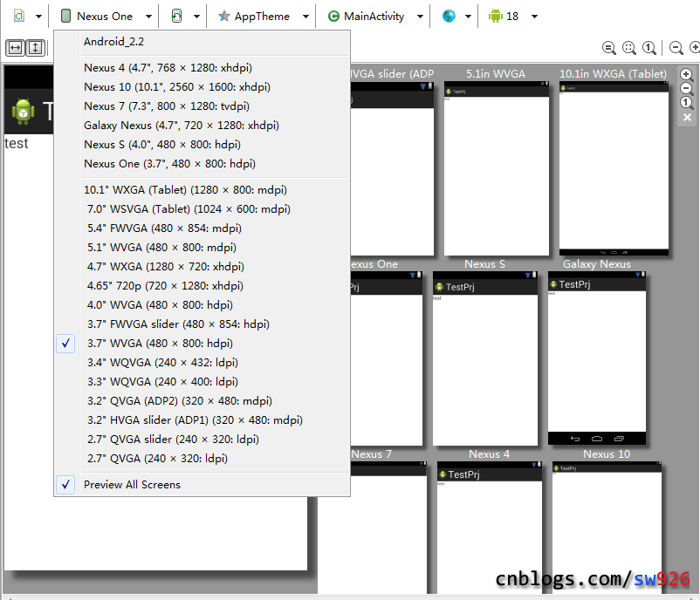The image size is (700, 600).
Task: Click the Android app icon on the canvas
Action: coord(24,111)
